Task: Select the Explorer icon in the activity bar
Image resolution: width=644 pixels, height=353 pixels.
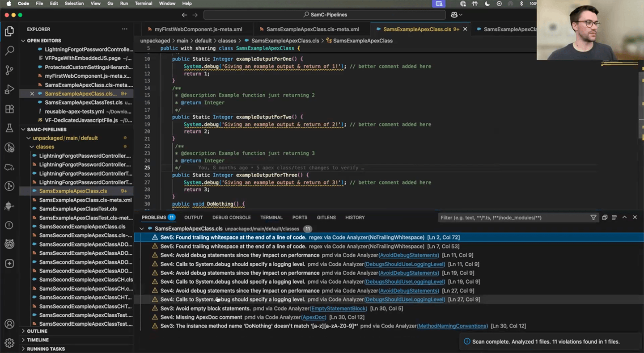Action: [10, 32]
